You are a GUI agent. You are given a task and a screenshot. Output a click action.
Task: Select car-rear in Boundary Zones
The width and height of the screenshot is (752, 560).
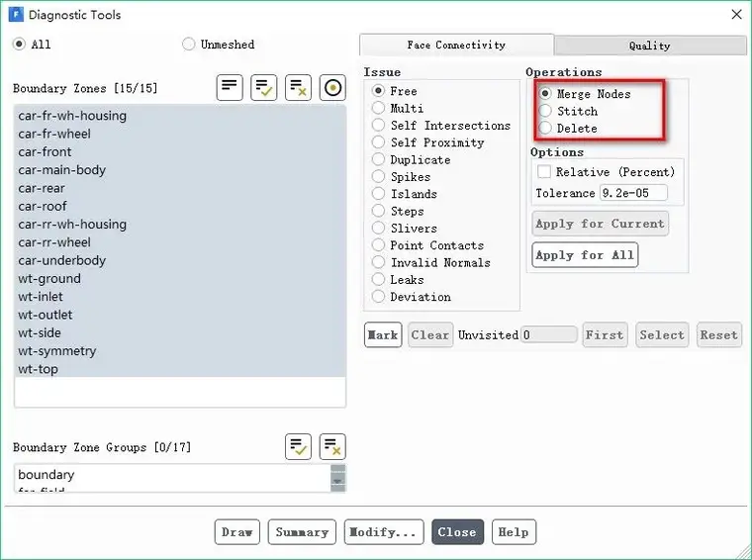tap(180, 188)
